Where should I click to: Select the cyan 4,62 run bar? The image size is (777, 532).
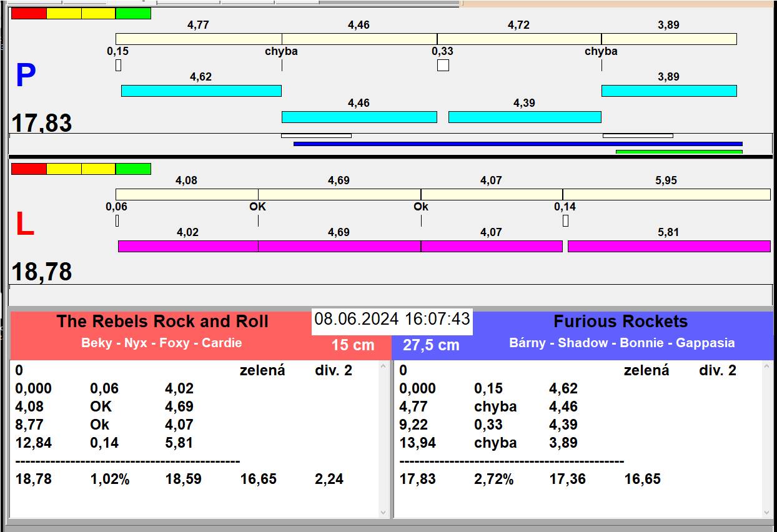coord(201,91)
